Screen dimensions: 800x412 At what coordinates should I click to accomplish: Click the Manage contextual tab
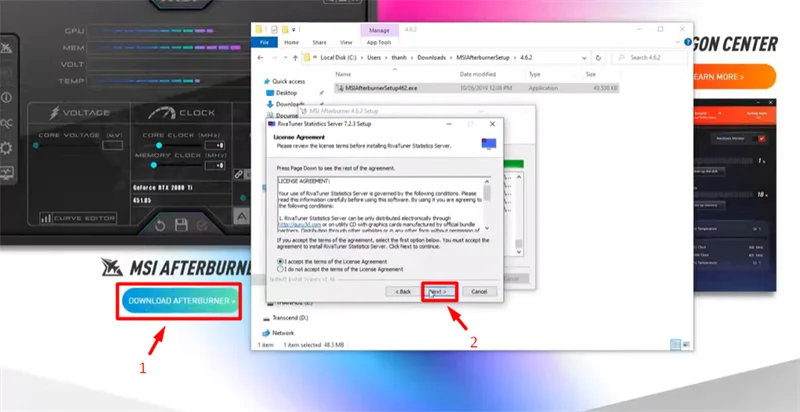pos(379,31)
